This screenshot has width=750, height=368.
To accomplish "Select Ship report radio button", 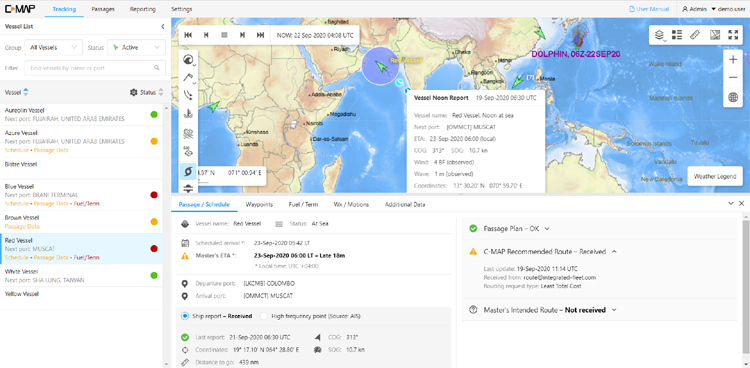I will pos(185,316).
